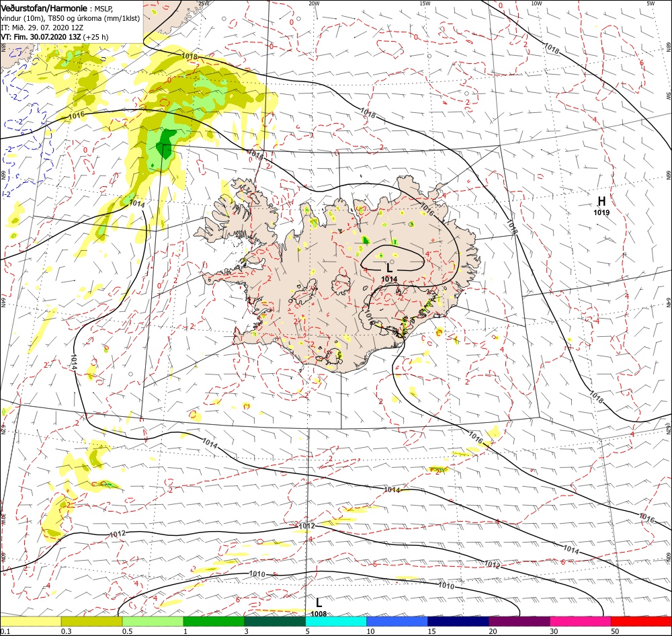Viewport: 672px width, 636px height.
Task: Click the "1019" pressure value under H
Action: coord(601,212)
